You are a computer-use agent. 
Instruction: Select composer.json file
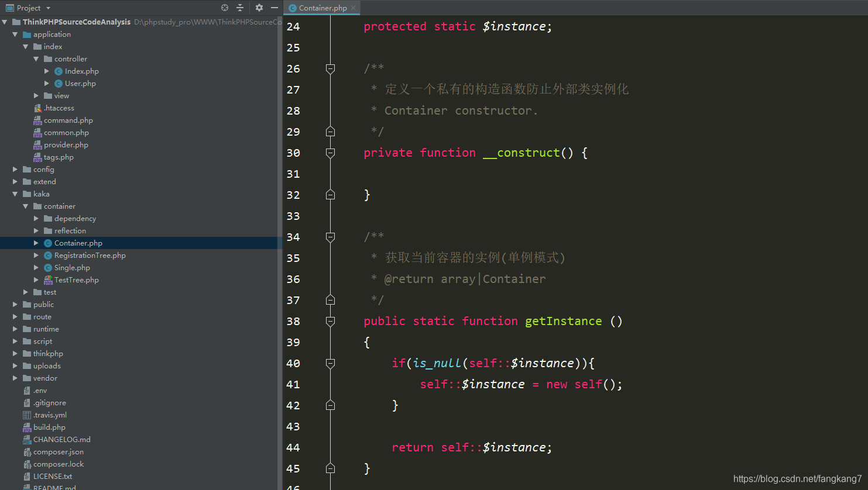click(59, 452)
